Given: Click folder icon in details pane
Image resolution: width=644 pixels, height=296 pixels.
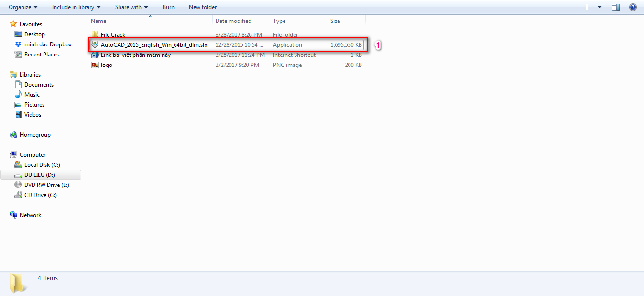Looking at the screenshot, I should click(17, 283).
